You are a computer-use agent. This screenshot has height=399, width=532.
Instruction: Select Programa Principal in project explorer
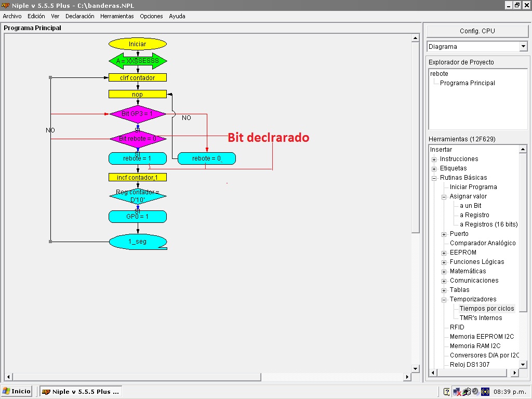click(467, 83)
